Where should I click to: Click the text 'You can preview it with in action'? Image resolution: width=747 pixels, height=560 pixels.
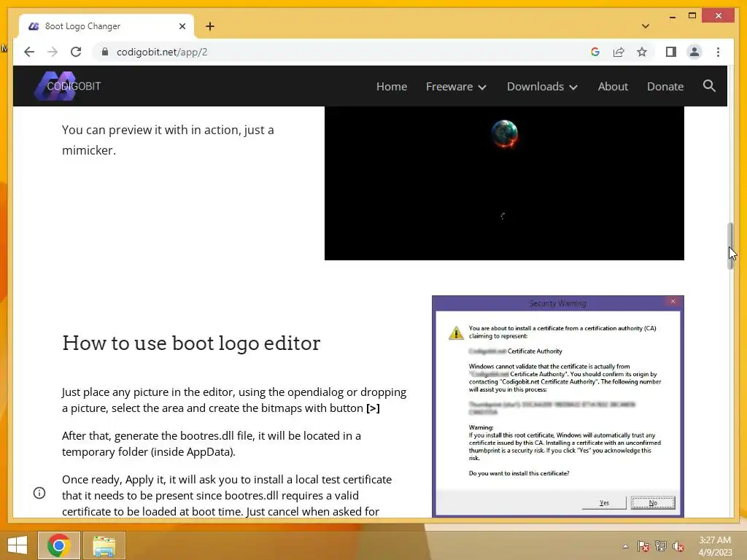150,130
